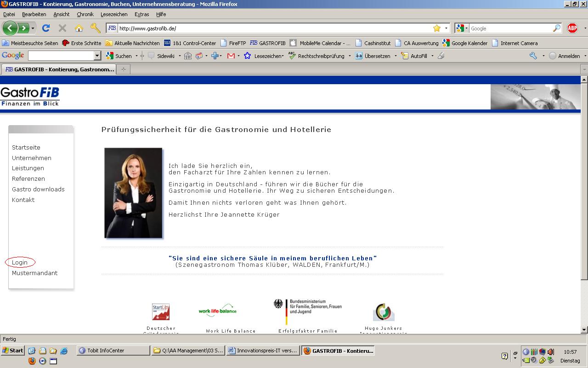
Task: Open the Lesezeichen menu in the menu bar
Action: (114, 14)
